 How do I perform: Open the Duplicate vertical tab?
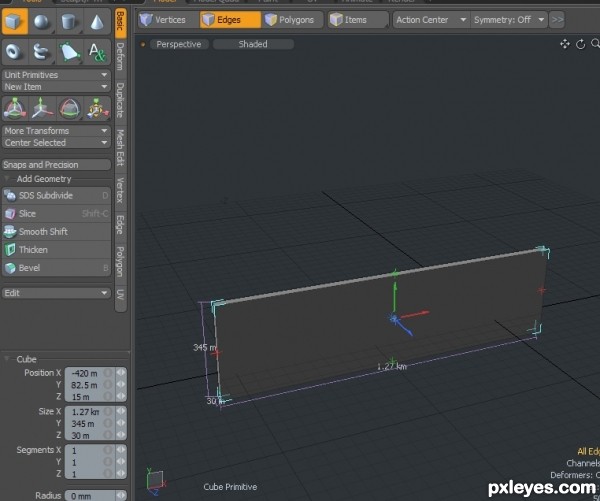(120, 100)
